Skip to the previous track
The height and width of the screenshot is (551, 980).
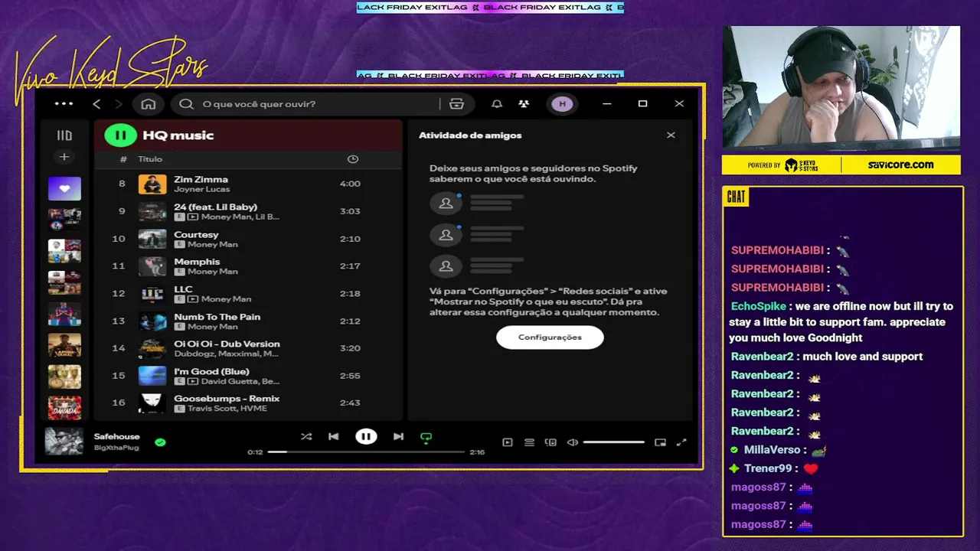coord(333,437)
